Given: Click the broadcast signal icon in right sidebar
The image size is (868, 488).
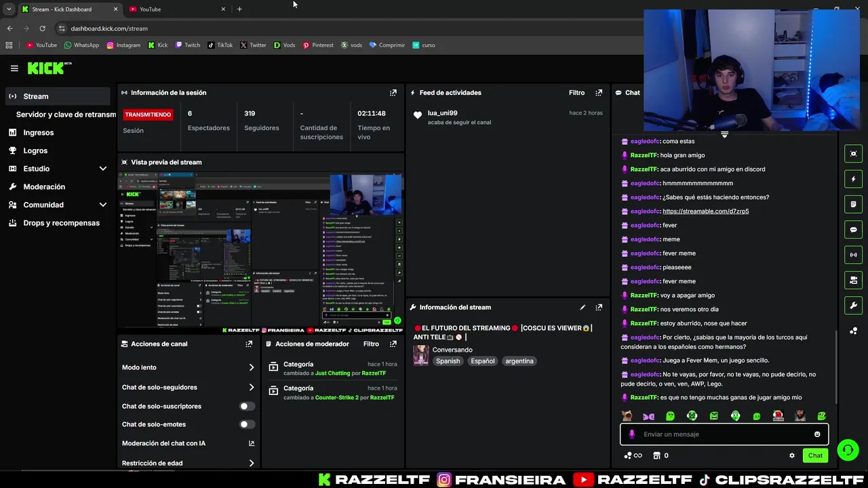Looking at the screenshot, I should tap(853, 255).
